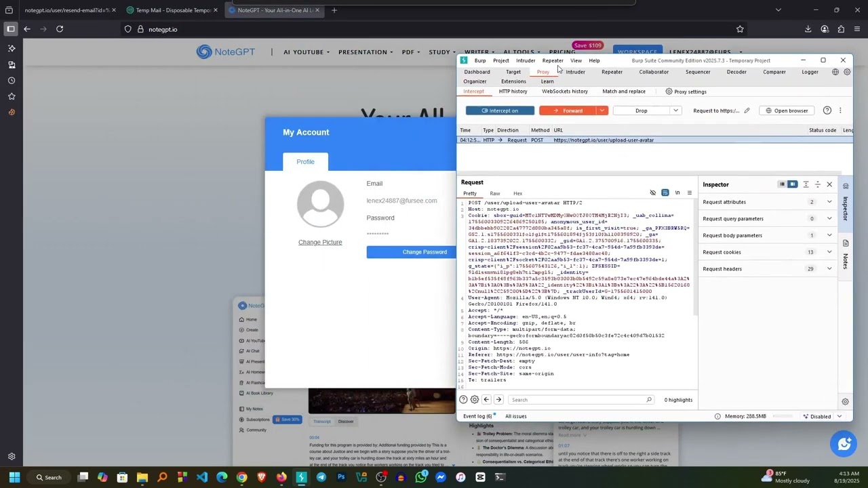The width and height of the screenshot is (868, 488).
Task: Switch to the HTTP history tab
Action: (x=513, y=91)
